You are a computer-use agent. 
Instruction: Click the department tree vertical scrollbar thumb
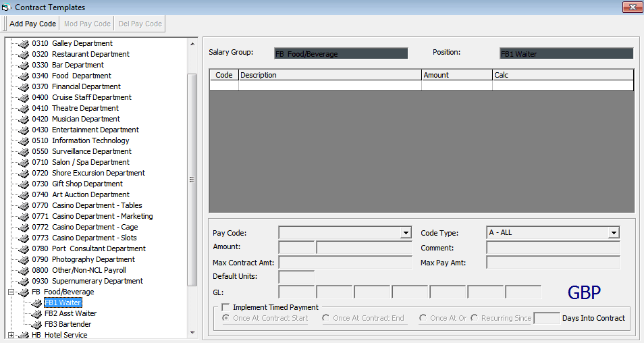pyautogui.click(x=192, y=180)
